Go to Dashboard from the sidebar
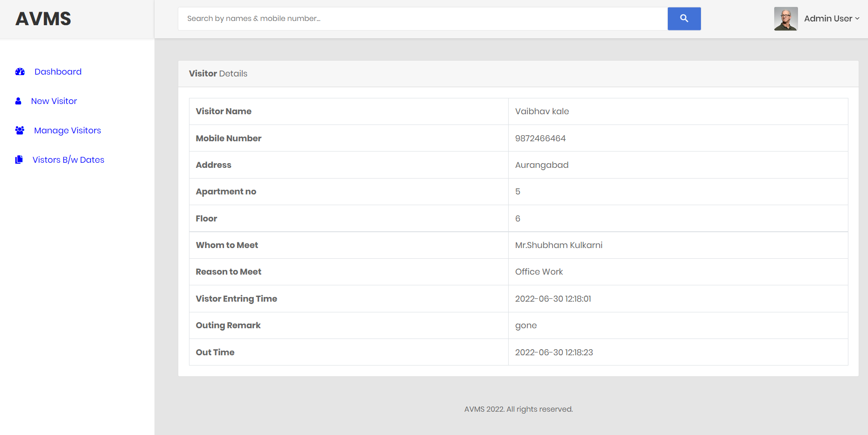 (58, 71)
